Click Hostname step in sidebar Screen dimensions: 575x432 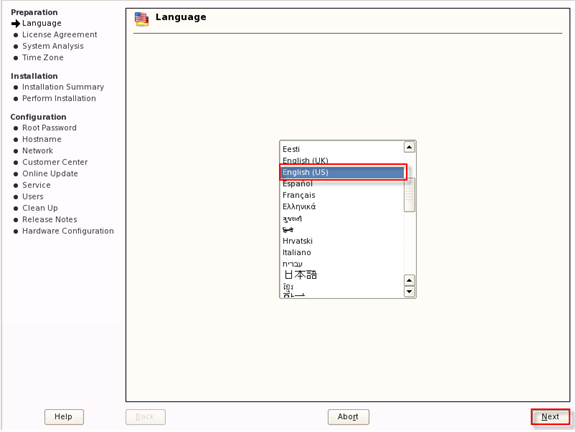point(42,139)
